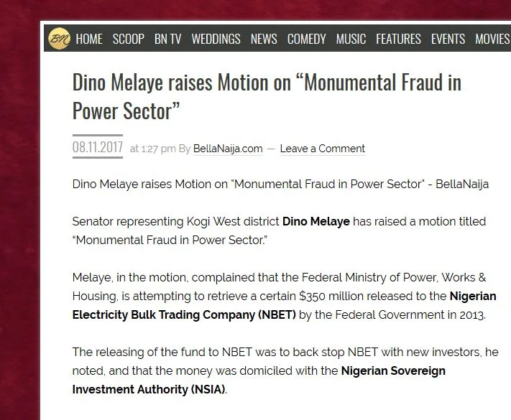The image size is (511, 420).
Task: Open the Leave a Comment link
Action: coord(322,149)
